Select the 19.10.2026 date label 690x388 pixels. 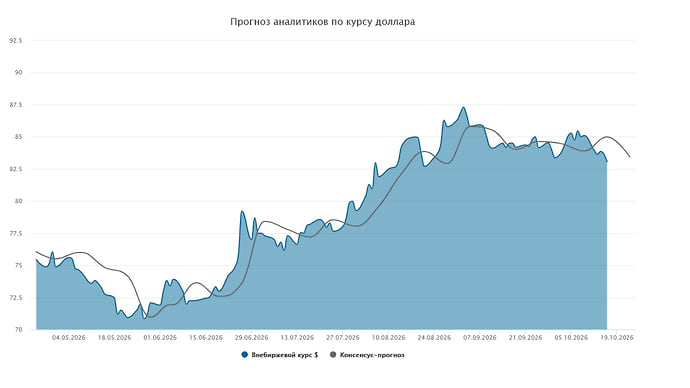click(617, 338)
